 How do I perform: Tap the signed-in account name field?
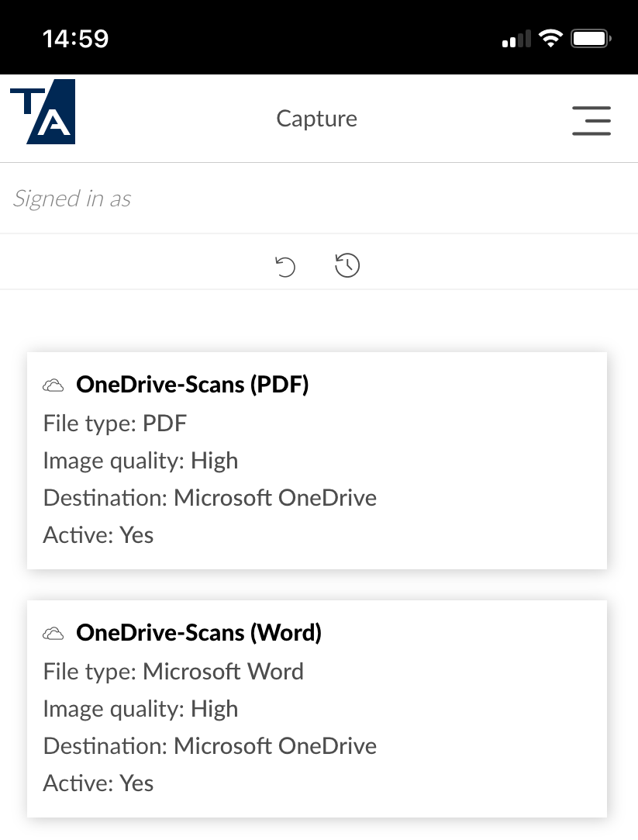click(x=385, y=198)
